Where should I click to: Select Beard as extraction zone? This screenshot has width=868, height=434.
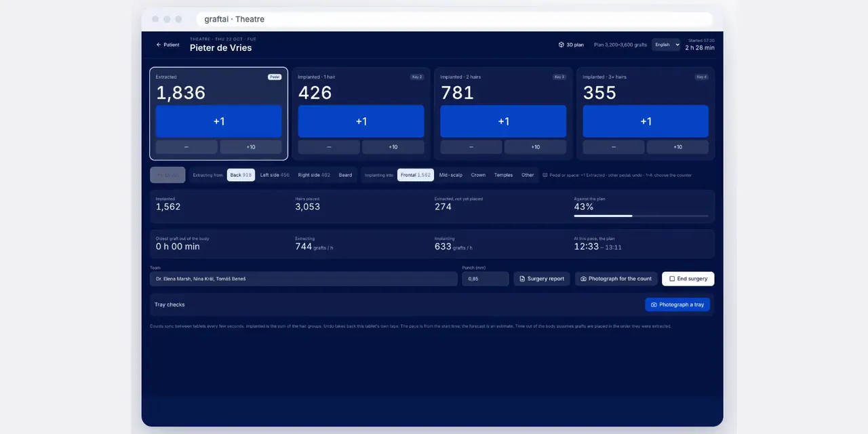(x=346, y=175)
